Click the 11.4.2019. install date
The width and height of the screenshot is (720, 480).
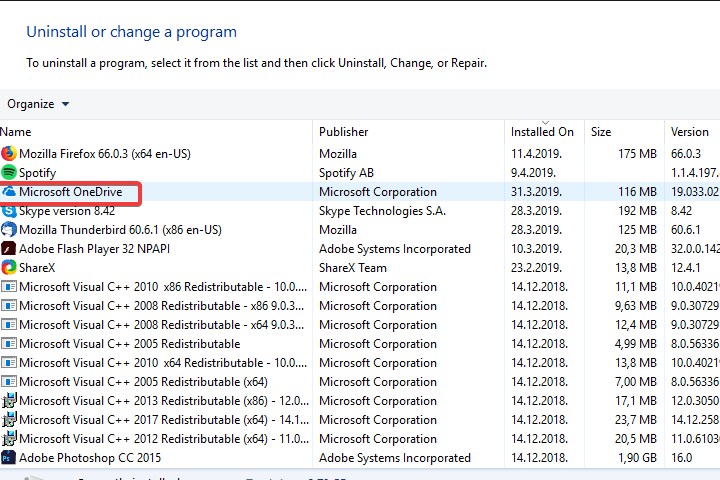coord(536,153)
